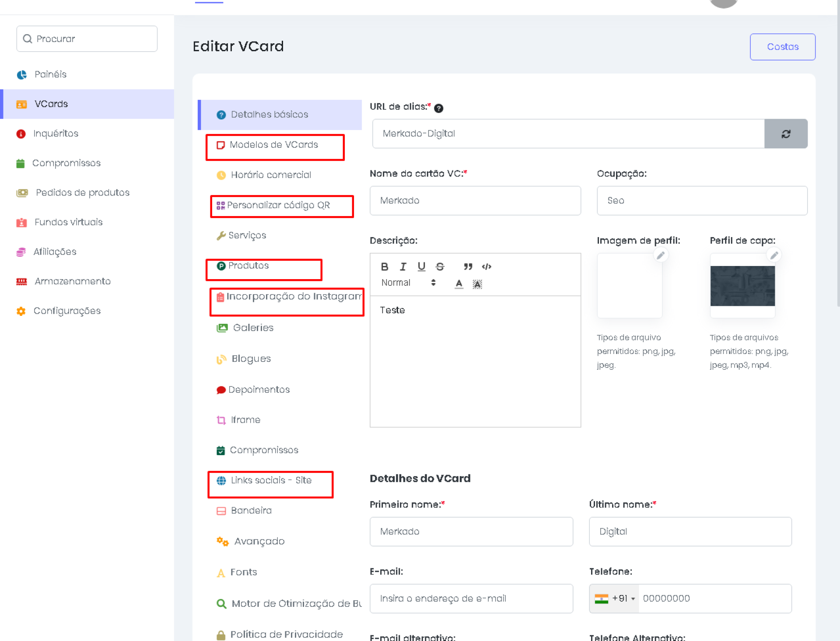Click the regenerate alias URL refresh icon

(x=786, y=134)
